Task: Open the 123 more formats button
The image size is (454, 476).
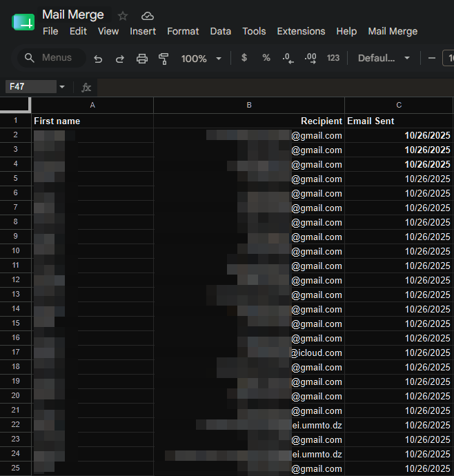Action: [333, 58]
